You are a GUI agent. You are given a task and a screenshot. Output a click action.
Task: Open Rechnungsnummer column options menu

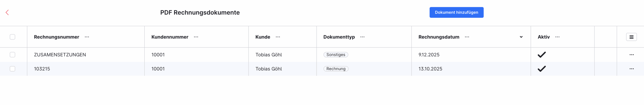pyautogui.click(x=87, y=37)
